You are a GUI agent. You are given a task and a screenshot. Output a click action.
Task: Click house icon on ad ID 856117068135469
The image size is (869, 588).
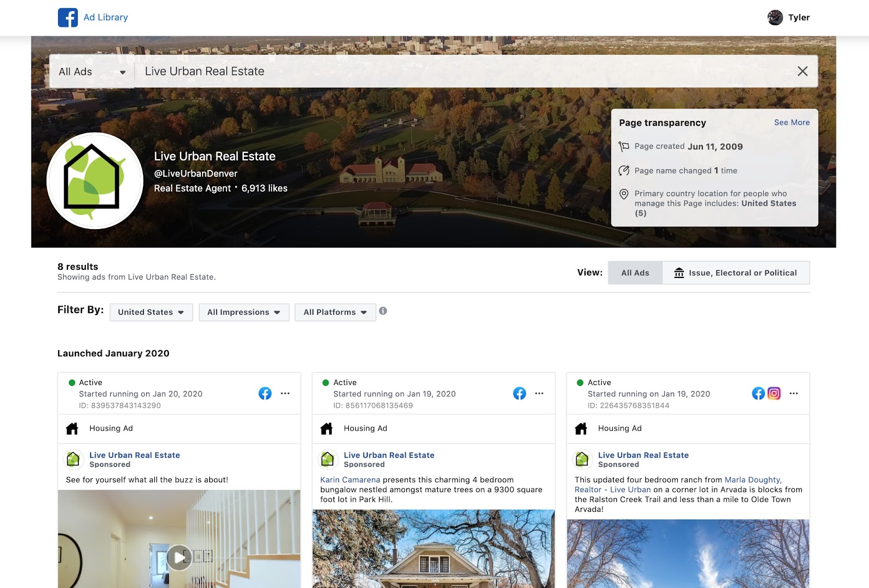pos(326,429)
